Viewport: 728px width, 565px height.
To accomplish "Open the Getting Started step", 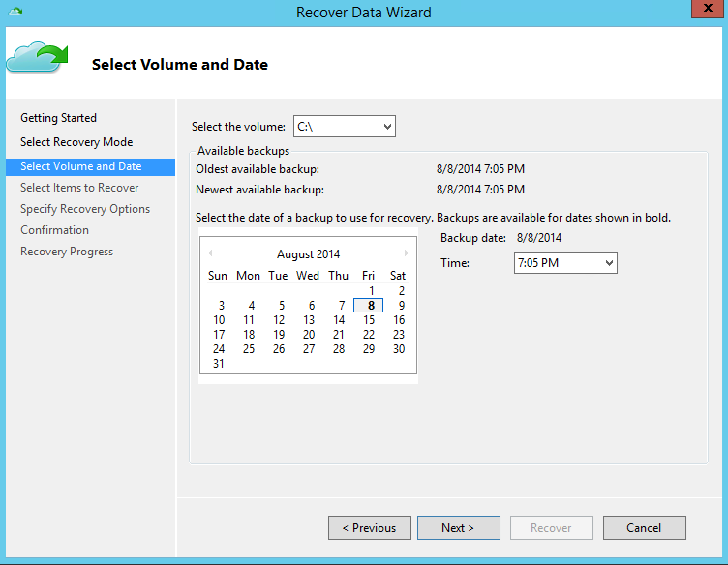I will pyautogui.click(x=58, y=118).
